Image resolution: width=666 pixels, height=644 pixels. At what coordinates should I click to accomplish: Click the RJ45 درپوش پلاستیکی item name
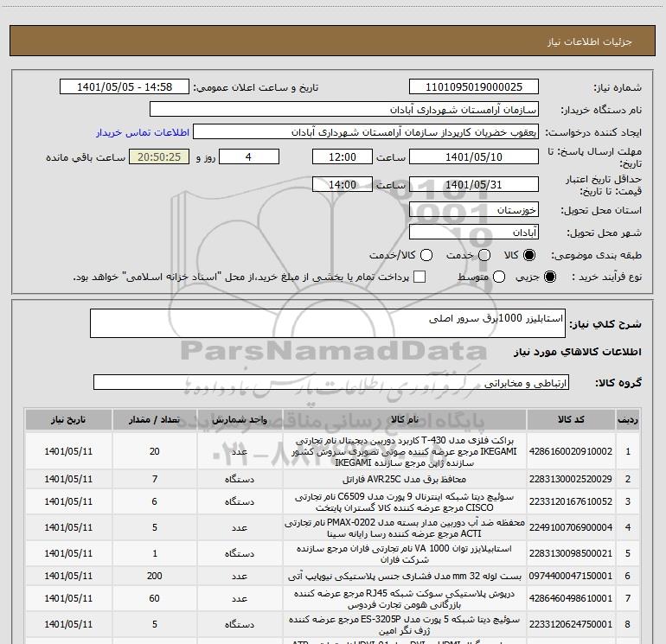point(405,598)
